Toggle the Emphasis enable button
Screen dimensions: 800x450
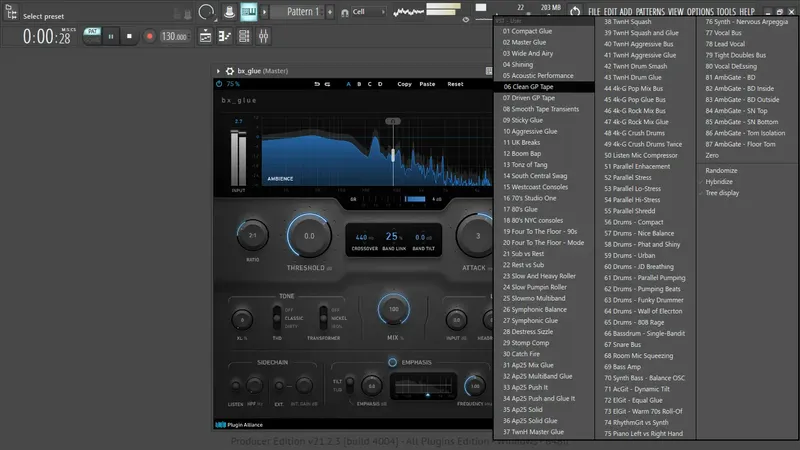tap(392, 362)
